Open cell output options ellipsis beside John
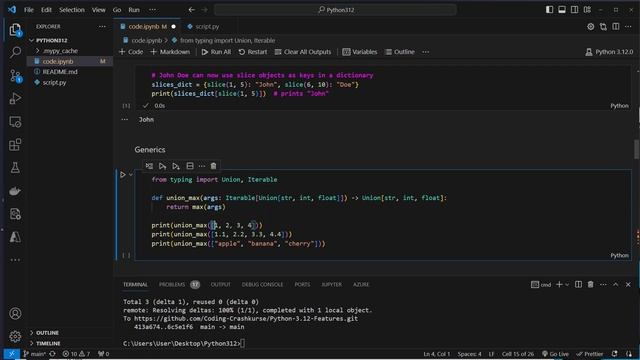 pos(124,120)
